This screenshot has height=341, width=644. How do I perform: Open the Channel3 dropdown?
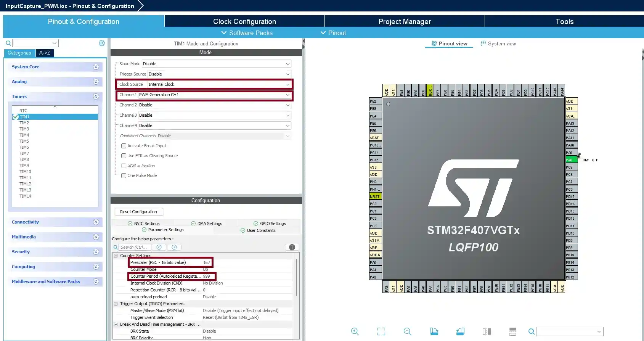214,115
